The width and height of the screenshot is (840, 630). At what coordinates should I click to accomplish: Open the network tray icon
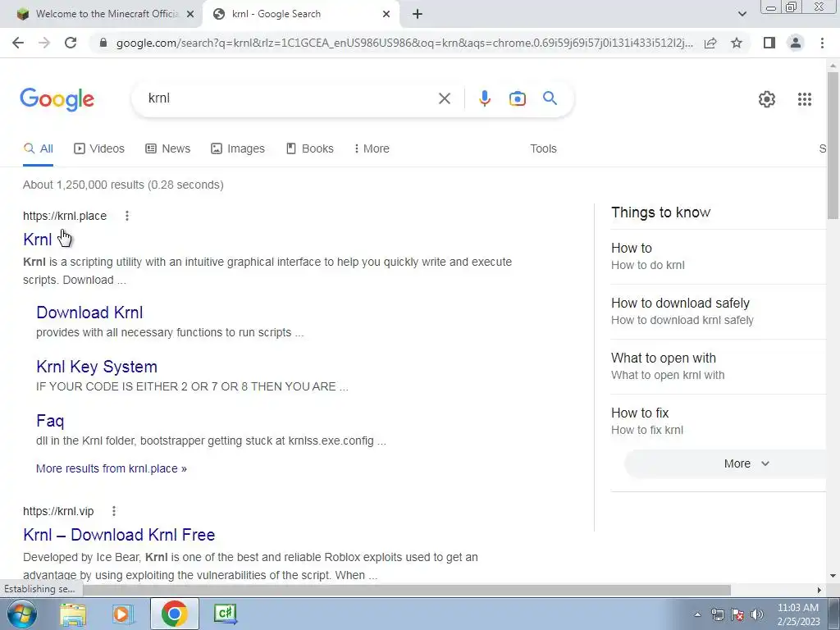[718, 614]
